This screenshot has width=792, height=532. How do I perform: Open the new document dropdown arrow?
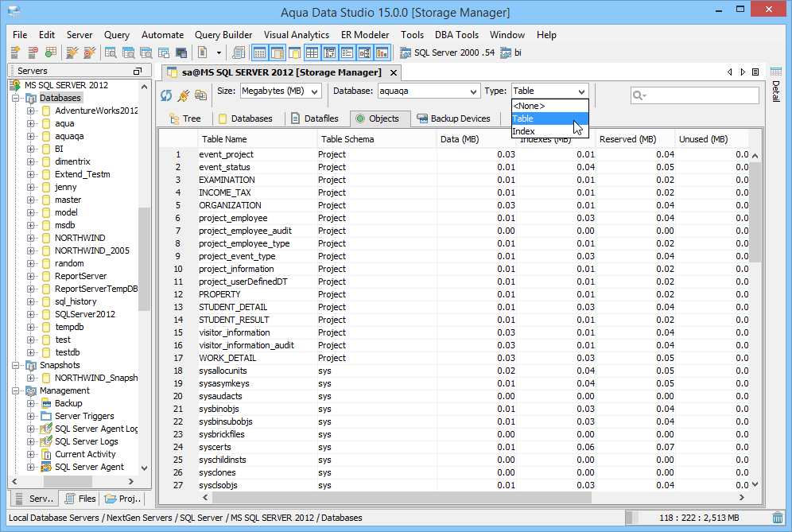(x=219, y=52)
